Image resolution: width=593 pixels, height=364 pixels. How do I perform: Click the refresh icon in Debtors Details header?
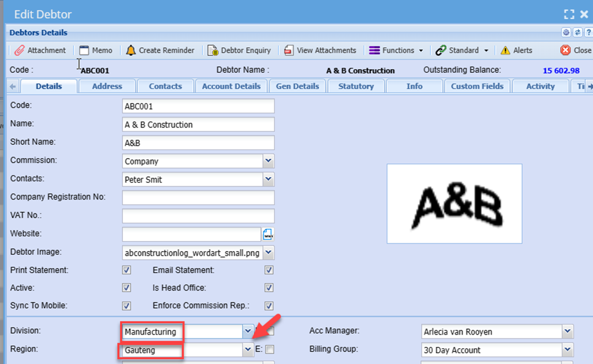pos(577,33)
